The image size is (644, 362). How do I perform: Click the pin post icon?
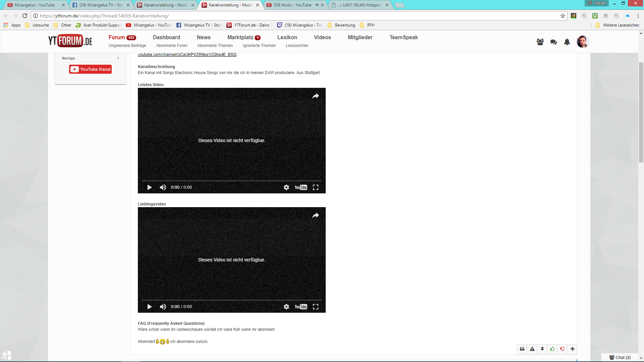[x=542, y=349]
